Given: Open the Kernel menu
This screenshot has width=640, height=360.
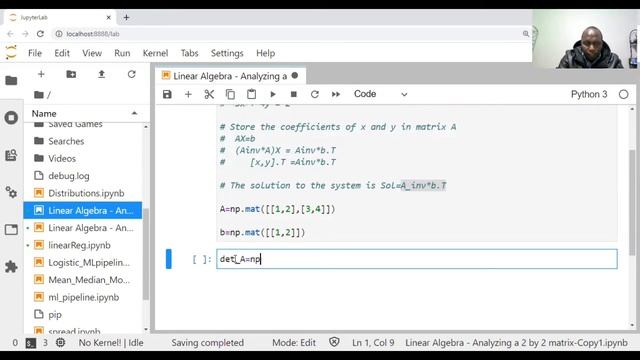Looking at the screenshot, I should (x=155, y=53).
